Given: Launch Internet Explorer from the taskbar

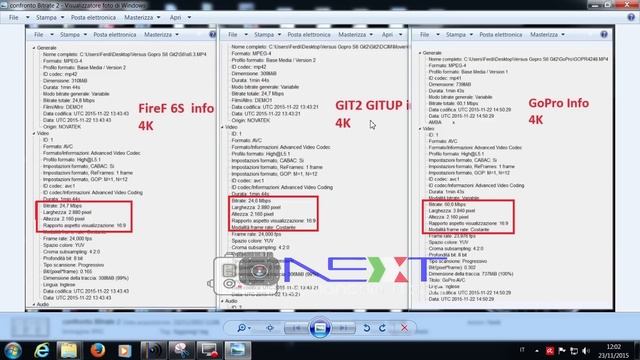Looking at the screenshot, I should tap(42, 350).
